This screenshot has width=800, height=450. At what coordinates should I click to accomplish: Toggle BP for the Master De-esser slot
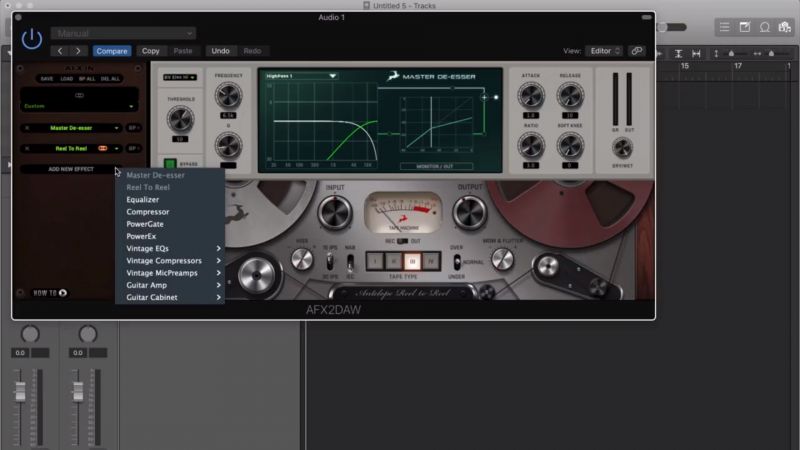tap(133, 128)
